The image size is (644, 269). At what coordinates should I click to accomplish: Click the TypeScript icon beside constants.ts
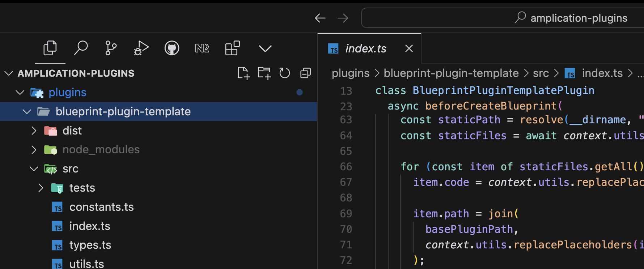(57, 207)
